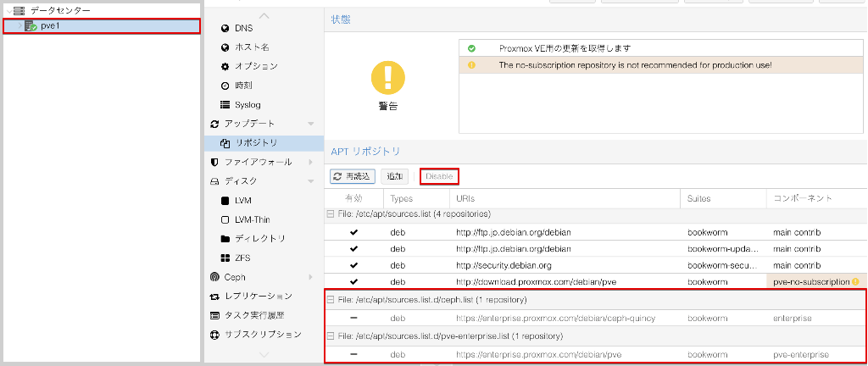Expand the Ceph submenu arrow
The image size is (868, 366).
coord(310,277)
